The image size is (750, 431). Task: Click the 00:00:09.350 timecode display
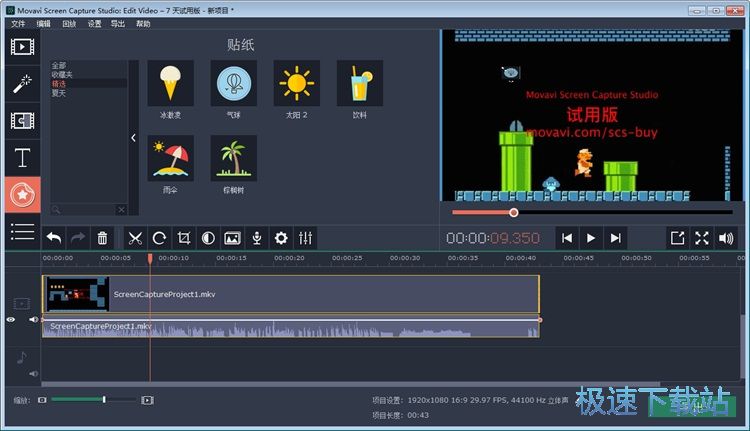[x=493, y=238]
